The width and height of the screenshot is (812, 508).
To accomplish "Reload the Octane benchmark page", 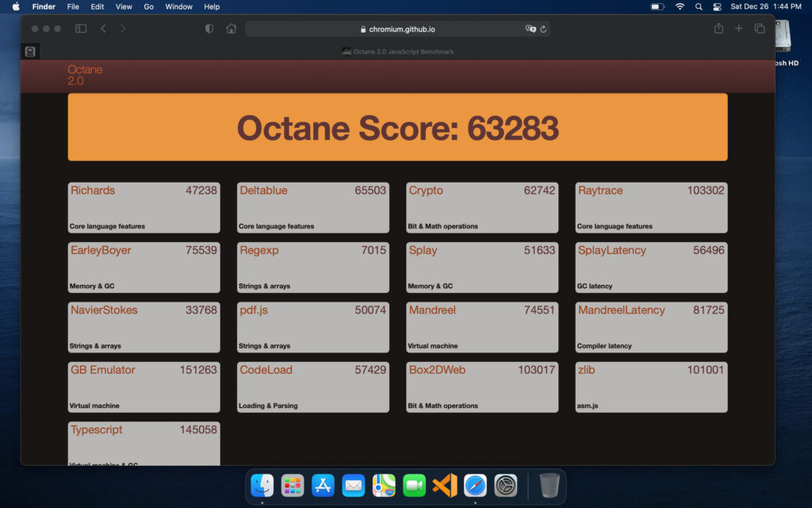I will 543,29.
